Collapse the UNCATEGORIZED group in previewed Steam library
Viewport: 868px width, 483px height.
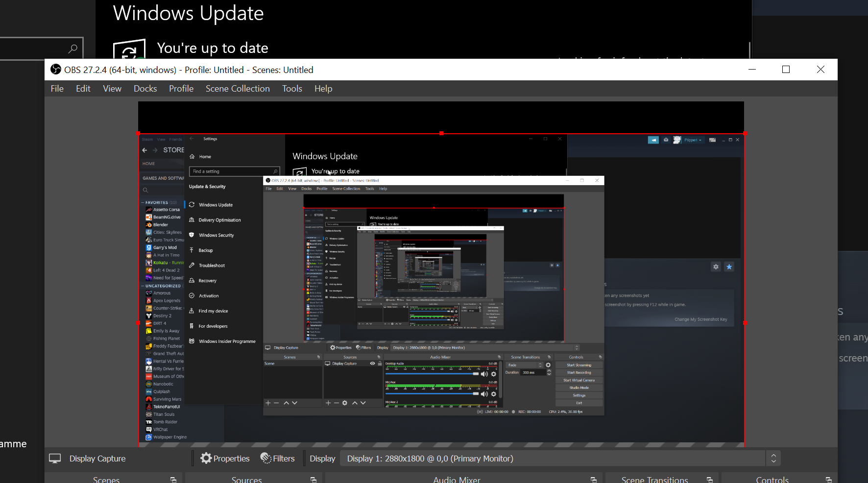(x=143, y=286)
